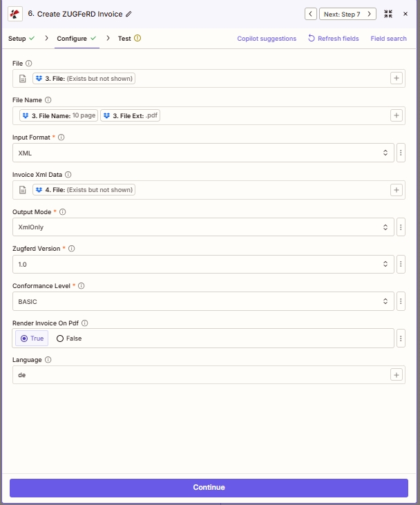
Task: Open Zugferd Version 1.0 dropdown
Action: pos(203,264)
